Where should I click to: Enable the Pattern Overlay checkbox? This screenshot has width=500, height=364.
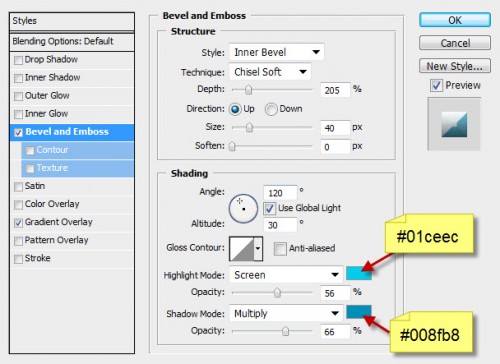(18, 241)
